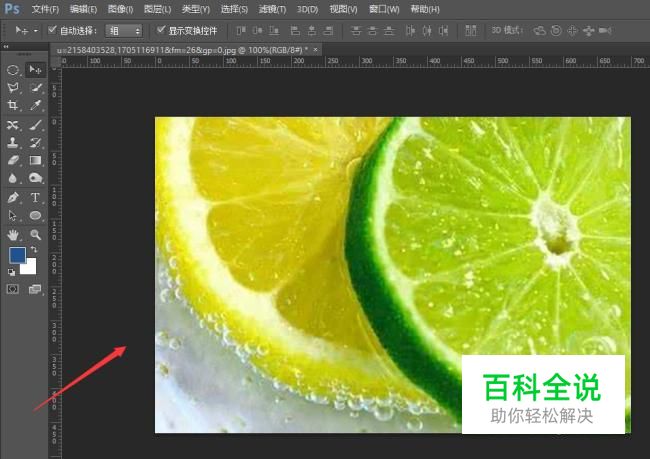The height and width of the screenshot is (459, 650).
Task: Select the History Brush tool
Action: click(36, 143)
